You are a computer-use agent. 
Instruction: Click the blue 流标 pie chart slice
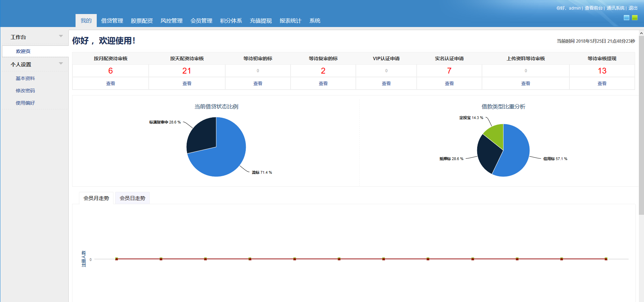coord(222,157)
